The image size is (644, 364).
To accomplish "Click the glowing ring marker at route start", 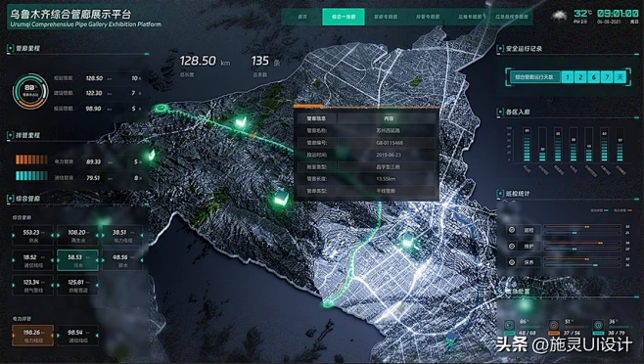I will 161,109.
